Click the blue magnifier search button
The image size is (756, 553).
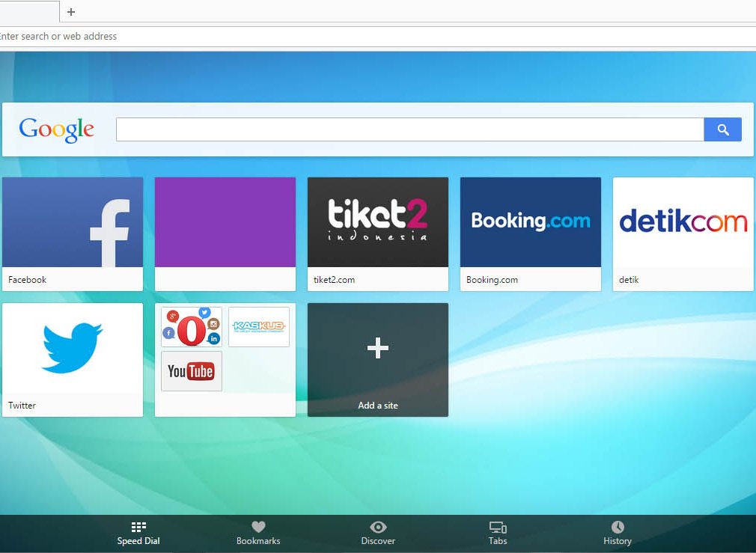point(723,129)
